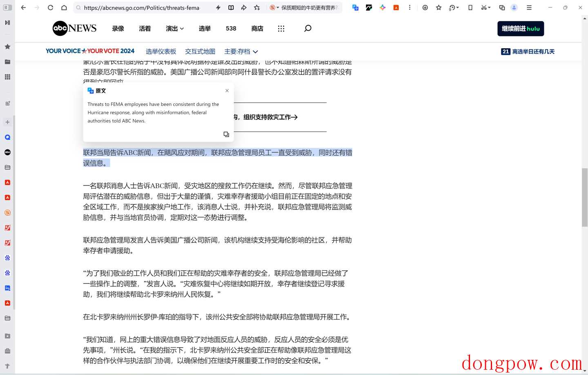The width and height of the screenshot is (588, 375).
Task: Open Your Voice Your Vote 2024 link
Action: [90, 51]
